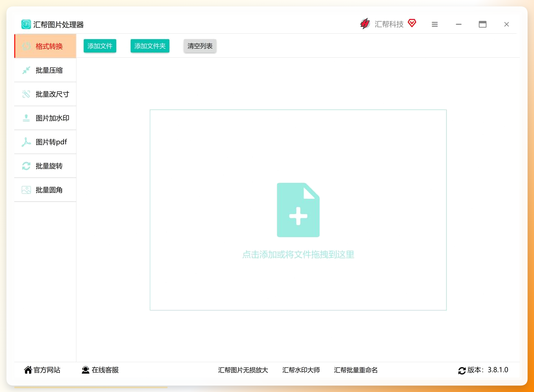Open the 图片转pdf tab
The height and width of the screenshot is (392, 534).
click(45, 142)
